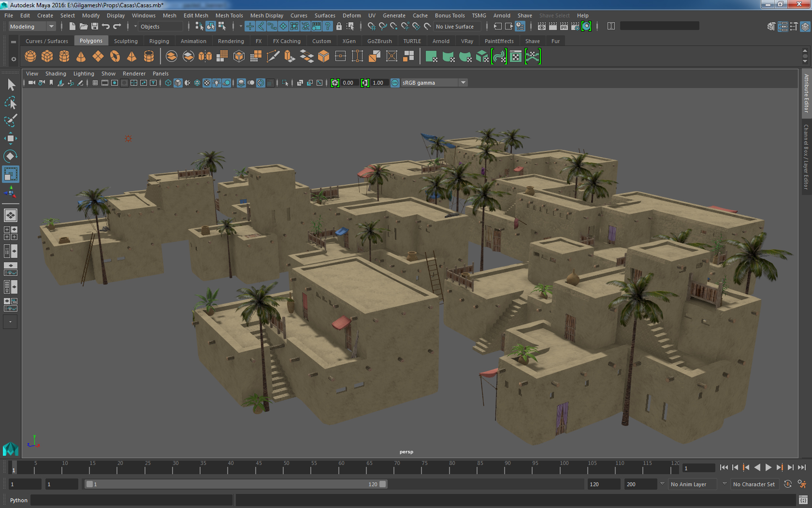Select the Lasso tool in the toolbox

(x=10, y=103)
